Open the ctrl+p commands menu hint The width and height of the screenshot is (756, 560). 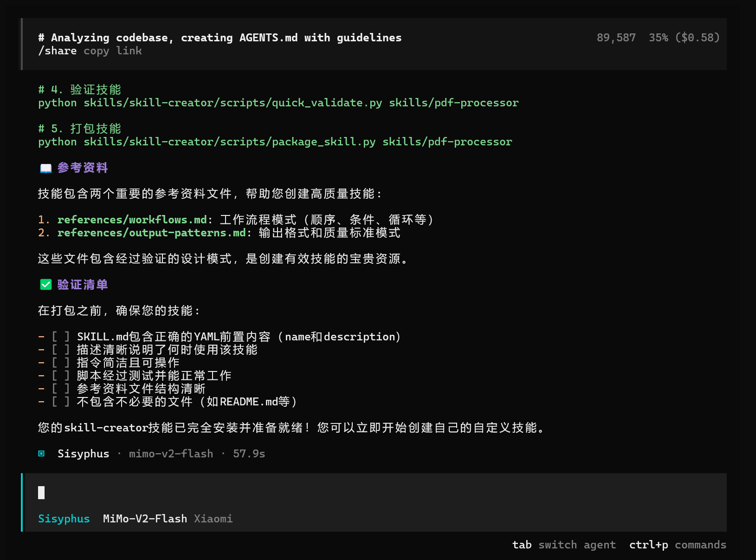(x=677, y=545)
